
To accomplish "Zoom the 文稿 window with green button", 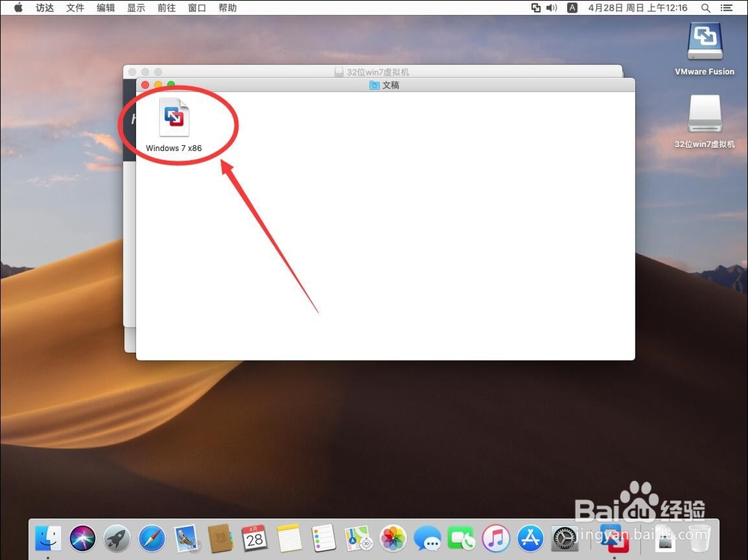I will click(171, 85).
